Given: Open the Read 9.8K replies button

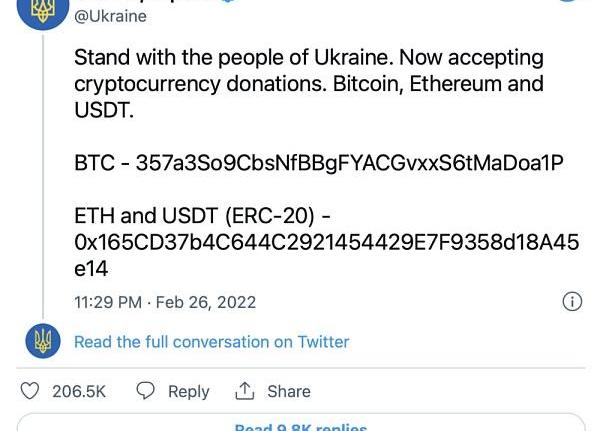Looking at the screenshot, I should tap(301, 423).
